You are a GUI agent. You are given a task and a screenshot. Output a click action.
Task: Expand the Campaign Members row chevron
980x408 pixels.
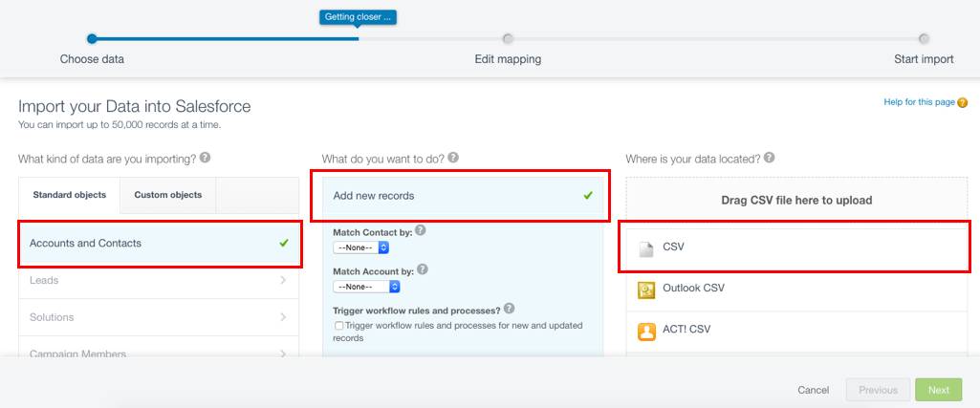tap(283, 354)
